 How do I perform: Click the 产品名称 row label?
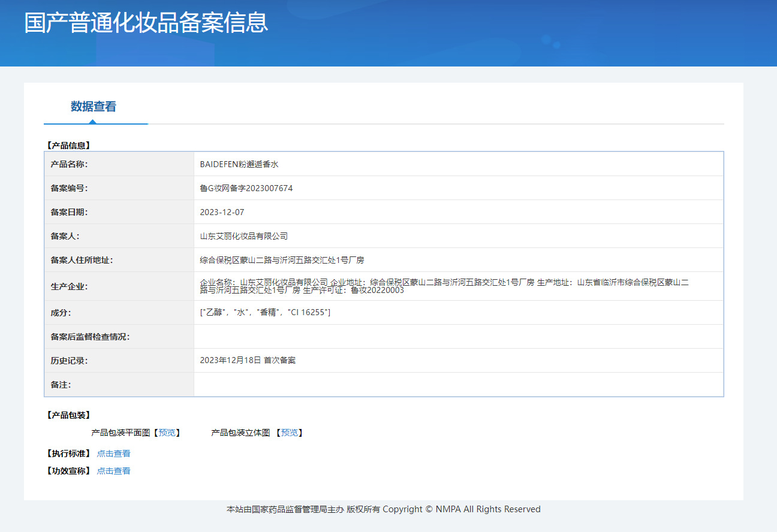(70, 164)
